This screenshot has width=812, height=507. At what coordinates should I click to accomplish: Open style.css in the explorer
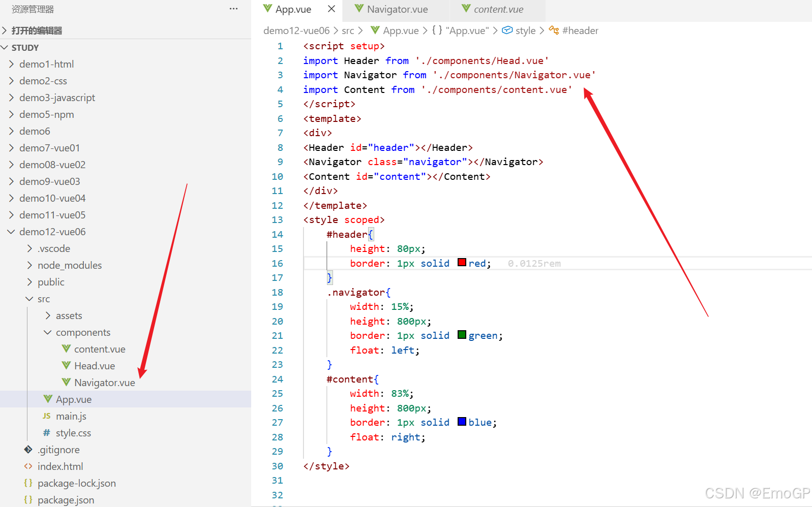pos(73,433)
